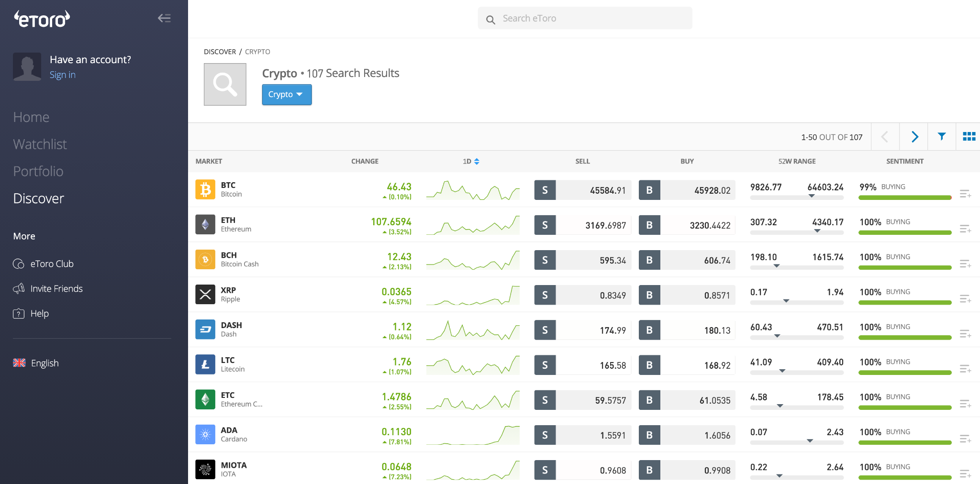
Task: Add BCH to watchlist
Action: [965, 264]
